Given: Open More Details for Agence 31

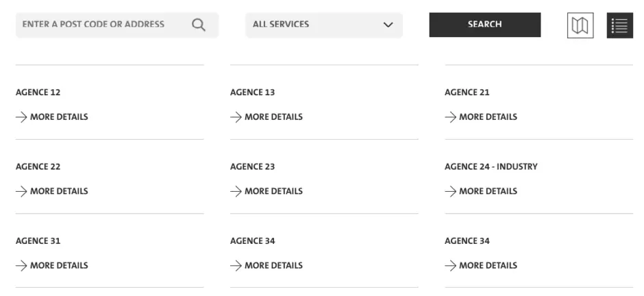Looking at the screenshot, I should tap(58, 266).
